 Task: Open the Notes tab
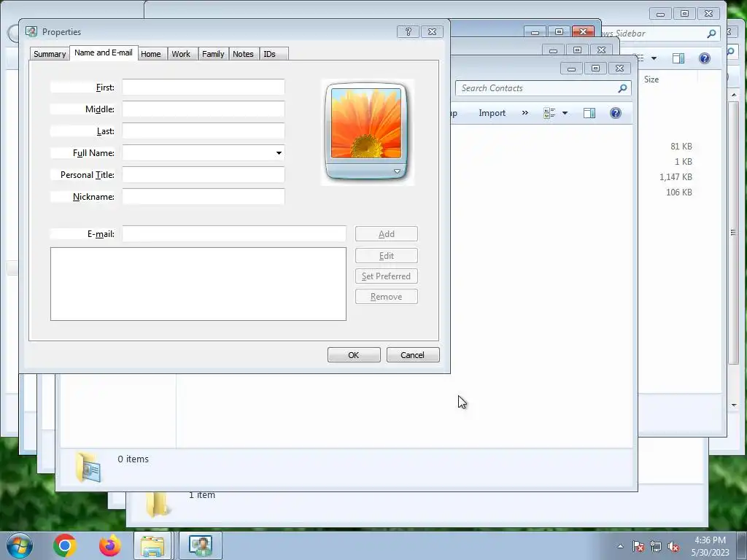pos(243,54)
